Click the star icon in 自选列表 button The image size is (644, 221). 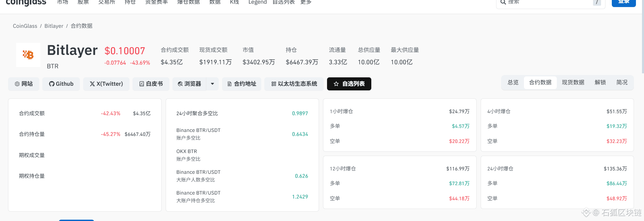[x=336, y=84]
